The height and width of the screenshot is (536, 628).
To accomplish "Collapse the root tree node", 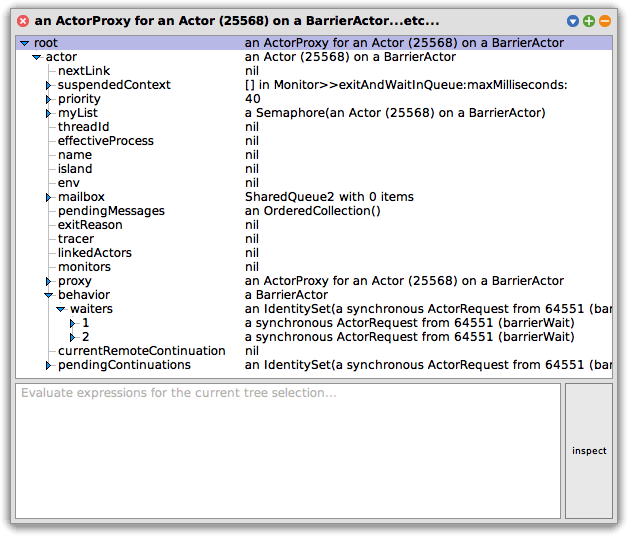I will point(25,43).
